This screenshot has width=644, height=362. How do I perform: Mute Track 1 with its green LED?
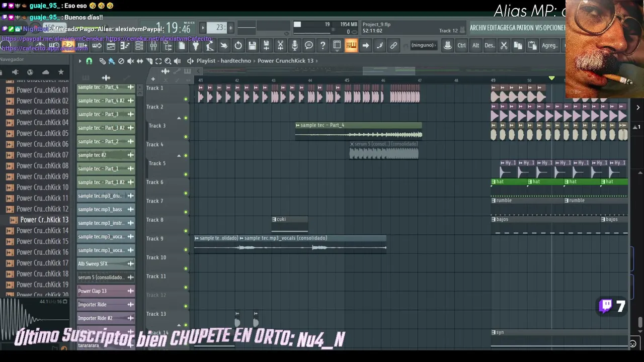click(x=186, y=99)
